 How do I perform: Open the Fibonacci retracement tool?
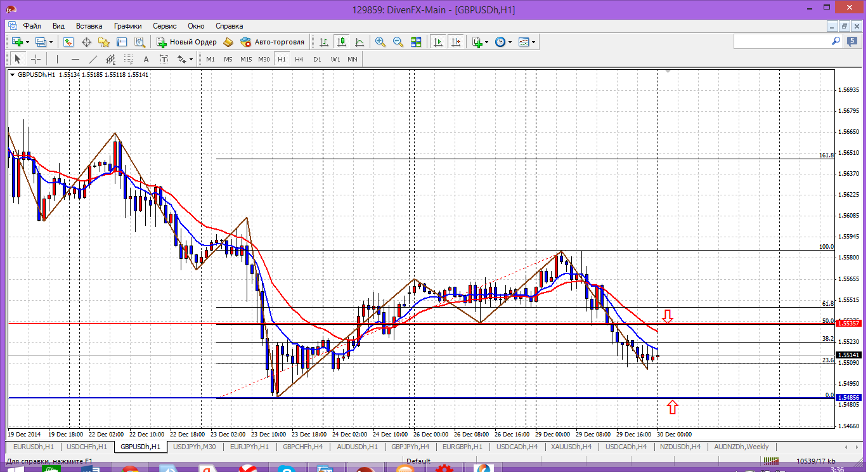click(129, 59)
